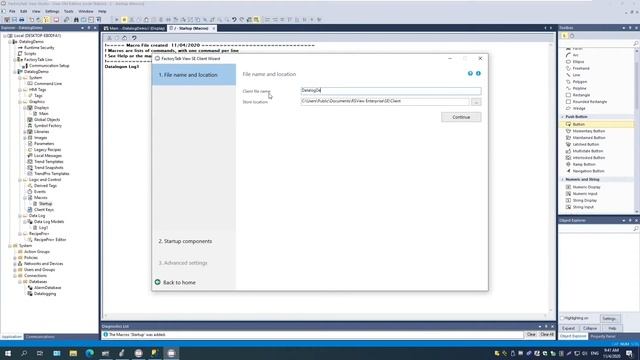Image resolution: width=640 pixels, height=360 pixels.
Task: Open the View menu
Action: pyautogui.click(x=36, y=11)
